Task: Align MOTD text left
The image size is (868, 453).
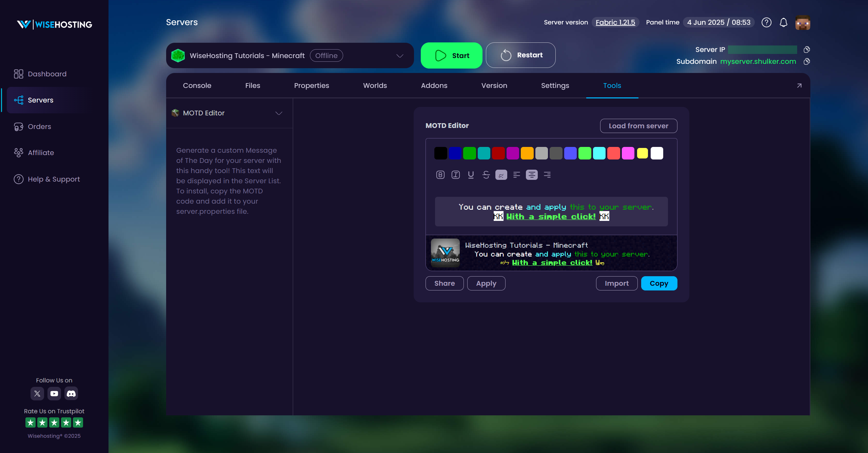Action: pyautogui.click(x=516, y=175)
